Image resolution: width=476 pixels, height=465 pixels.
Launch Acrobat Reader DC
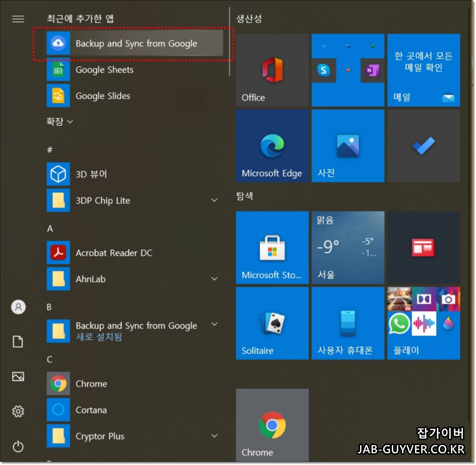pyautogui.click(x=135, y=253)
